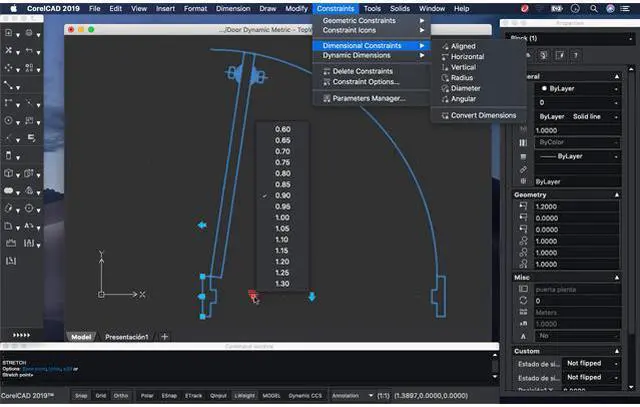Add new sheet with plus button
Screen dimensions: 640x407
164,337
